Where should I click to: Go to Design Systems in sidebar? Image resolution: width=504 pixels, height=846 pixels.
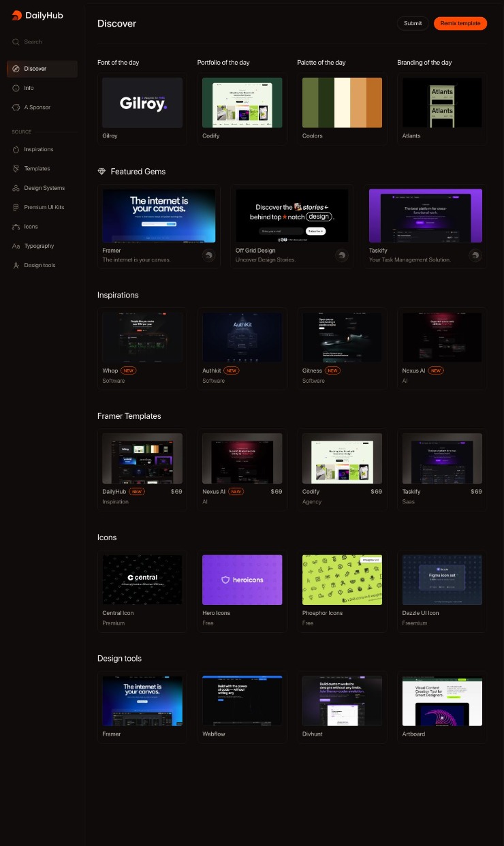point(42,188)
